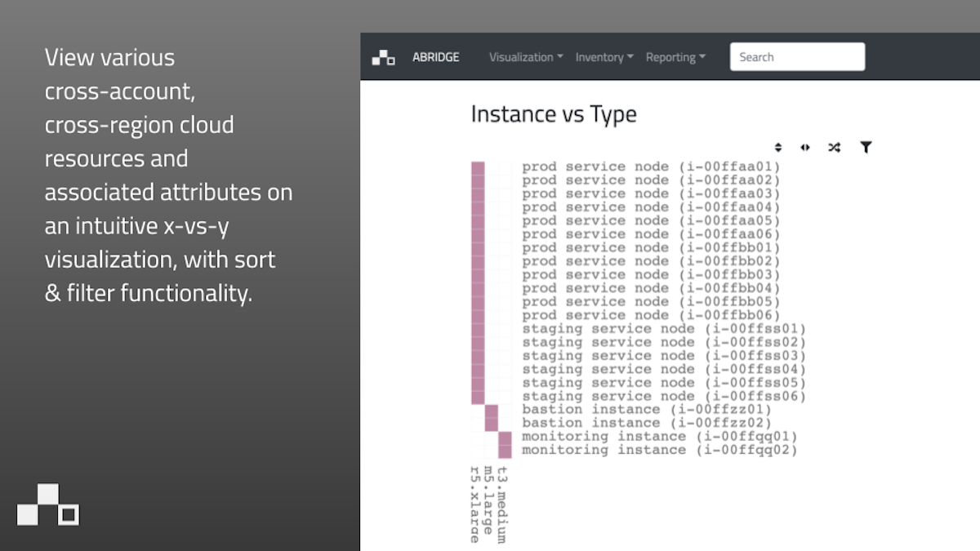Select row prod service node (i-00ffbb05)
This screenshot has height=551, width=980.
[651, 302]
